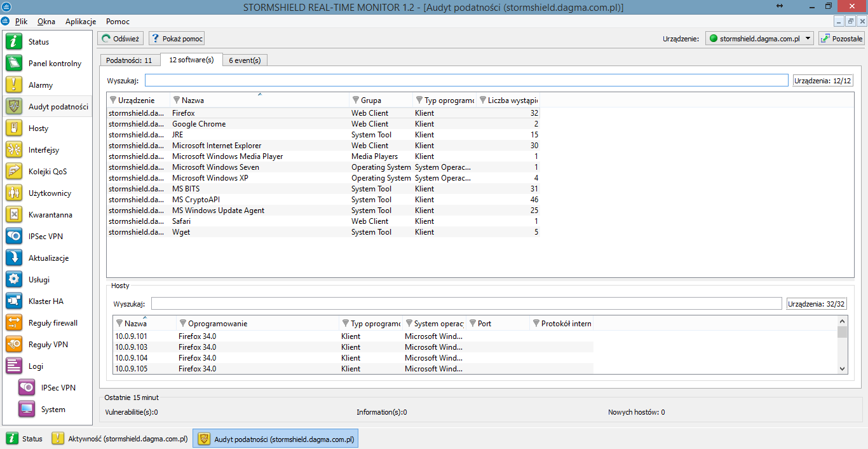Click the software Wyszukaj search field
The image size is (868, 449).
[x=466, y=80]
